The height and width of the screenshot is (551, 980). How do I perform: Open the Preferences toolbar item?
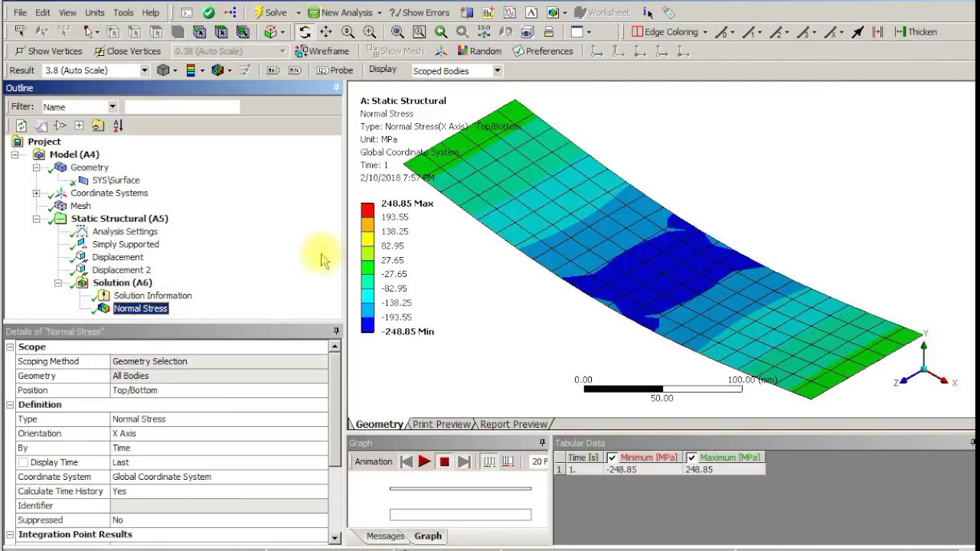[543, 51]
